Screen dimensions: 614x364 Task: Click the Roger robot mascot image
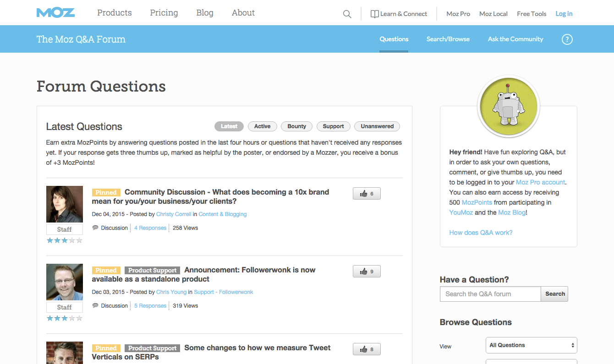tap(508, 106)
